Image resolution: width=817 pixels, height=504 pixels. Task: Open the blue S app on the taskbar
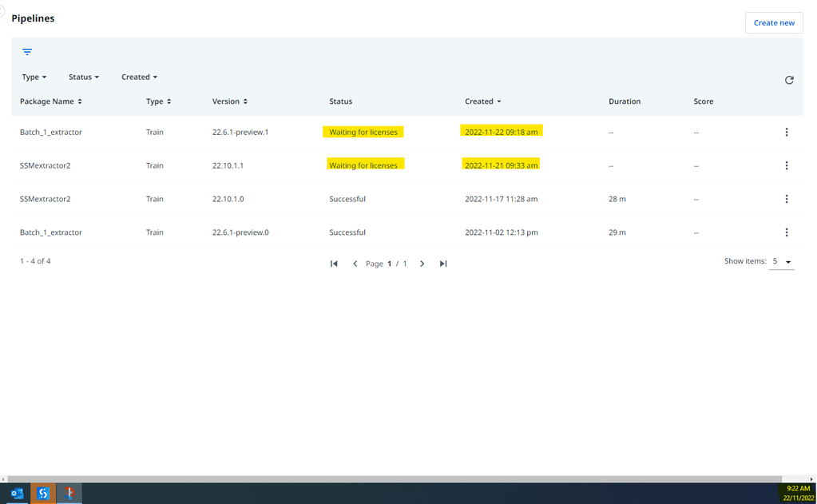(42, 493)
